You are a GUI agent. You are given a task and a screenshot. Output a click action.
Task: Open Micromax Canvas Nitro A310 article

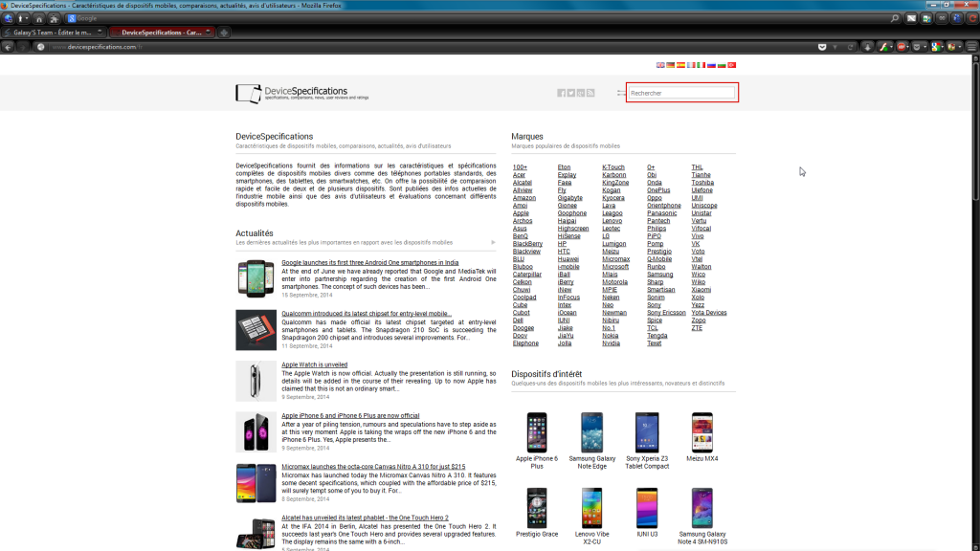pos(373,467)
